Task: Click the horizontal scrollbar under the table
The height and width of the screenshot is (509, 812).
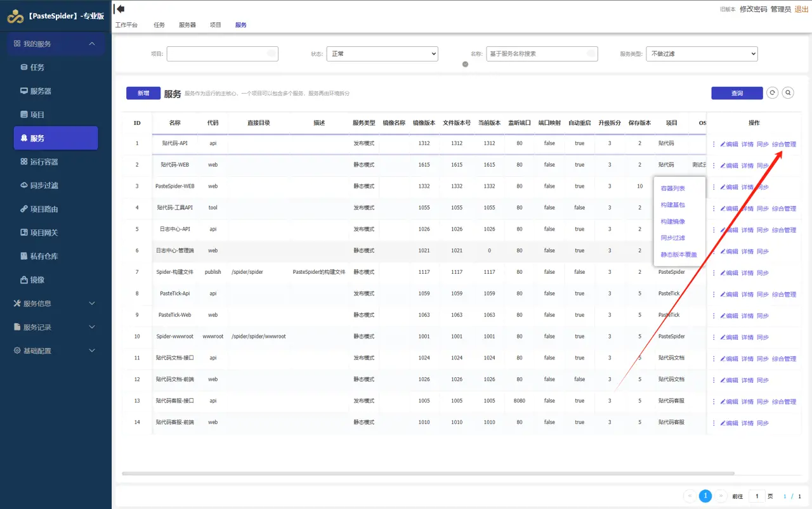Action: 428,474
